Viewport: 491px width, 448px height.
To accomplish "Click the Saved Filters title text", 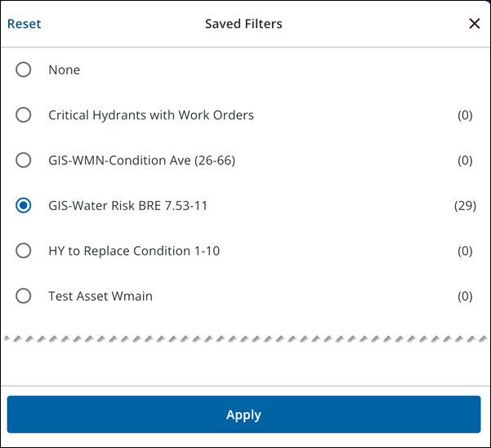I will 243,24.
